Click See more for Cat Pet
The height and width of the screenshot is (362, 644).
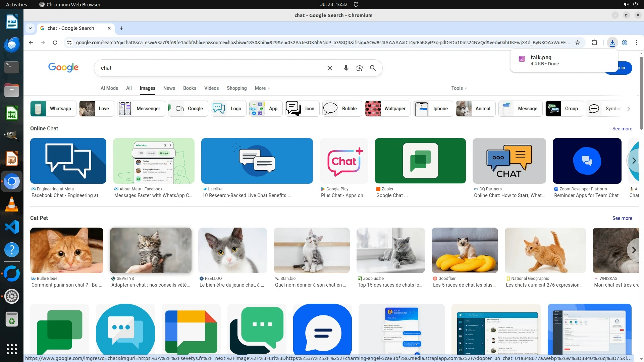tap(622, 218)
